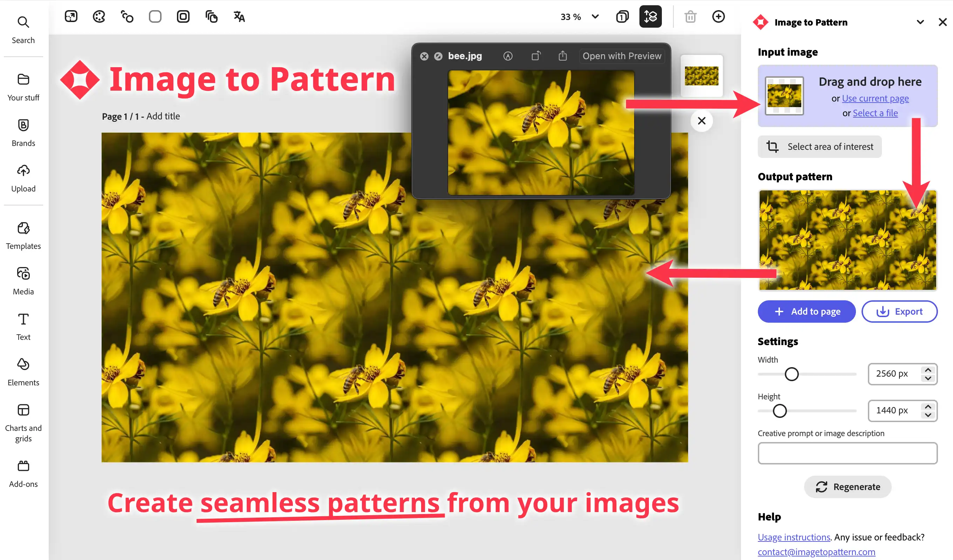Open Charts and grids panel

coord(23,419)
